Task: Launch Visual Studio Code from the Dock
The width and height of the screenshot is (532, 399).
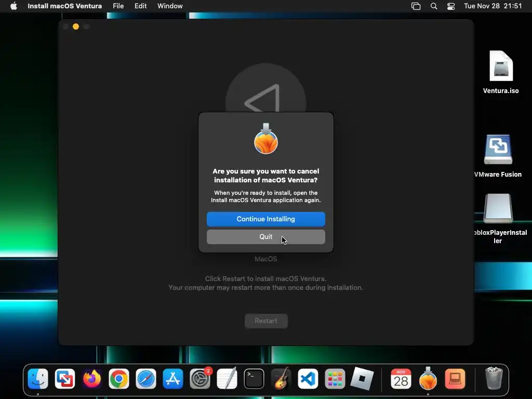Action: pyautogui.click(x=308, y=379)
